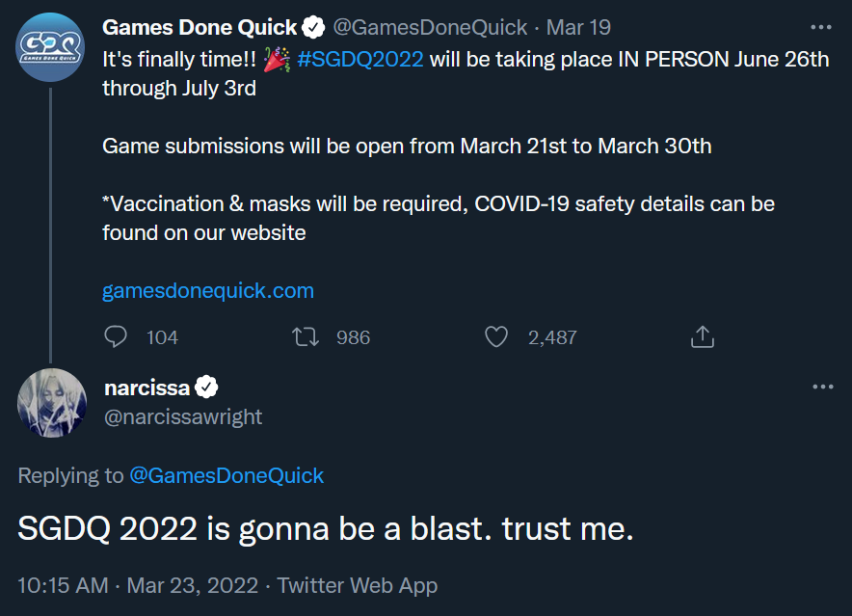Retweet the Games Done Quick post
The image size is (852, 616).
tap(306, 336)
